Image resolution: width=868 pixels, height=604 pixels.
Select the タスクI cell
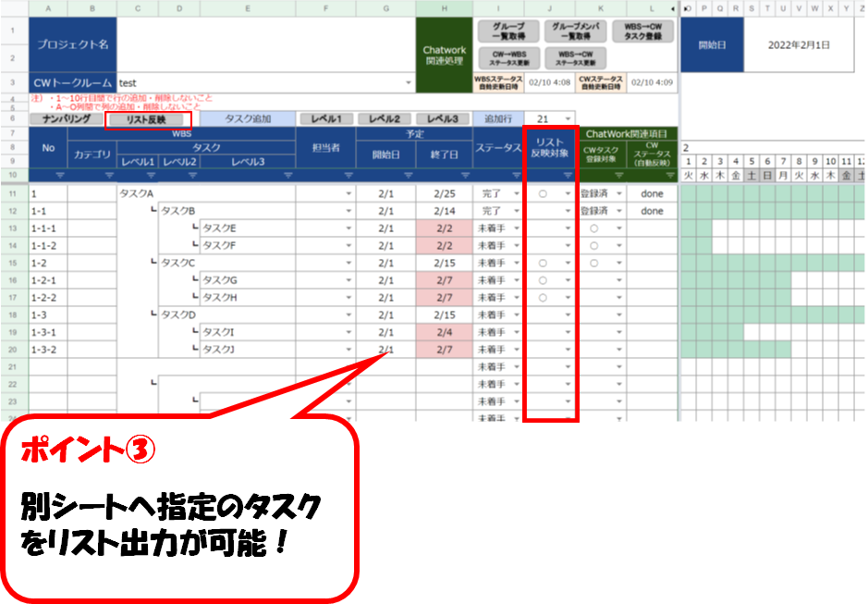point(248,332)
